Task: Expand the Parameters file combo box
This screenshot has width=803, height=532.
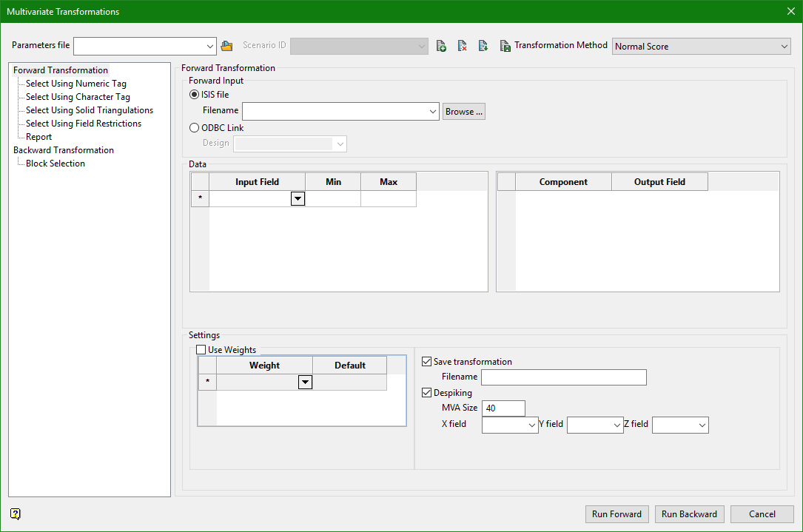Action: tap(211, 46)
